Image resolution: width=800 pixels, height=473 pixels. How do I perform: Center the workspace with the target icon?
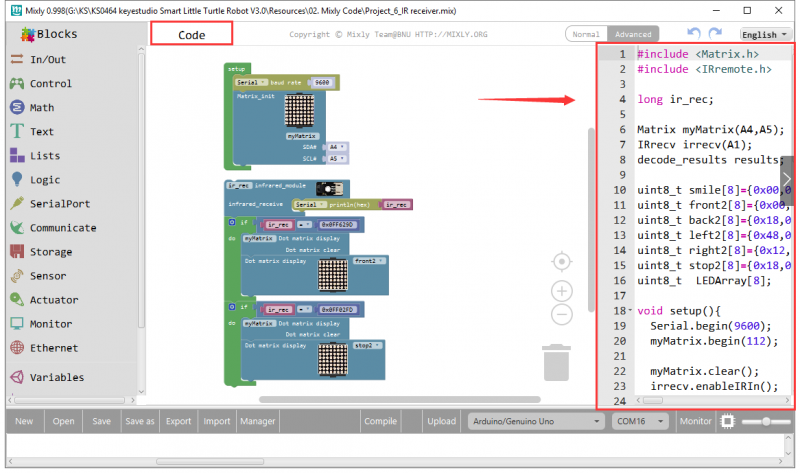coord(561,261)
